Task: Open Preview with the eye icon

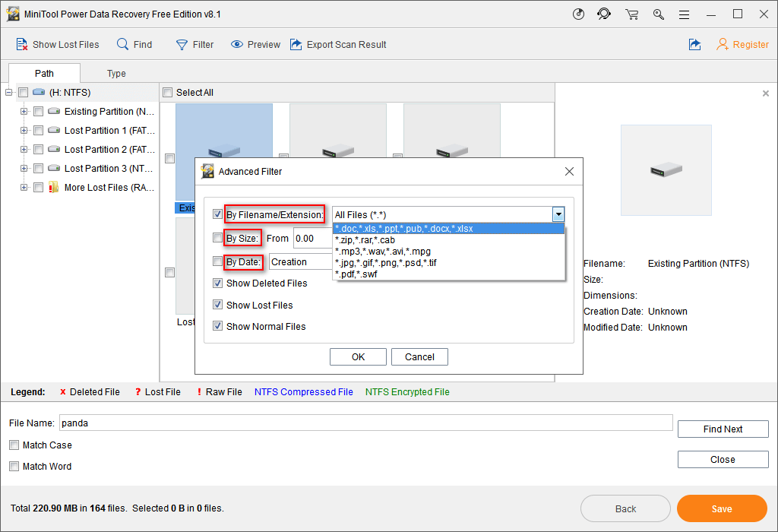Action: click(237, 45)
